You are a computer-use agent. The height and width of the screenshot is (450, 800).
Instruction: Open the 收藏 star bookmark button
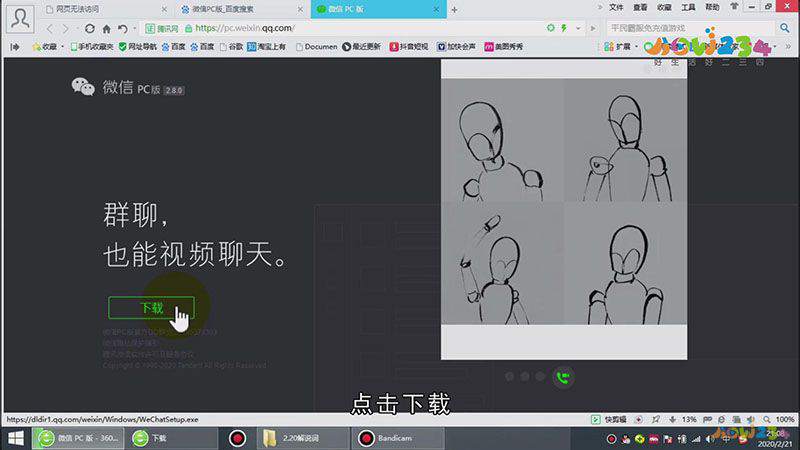pos(45,46)
